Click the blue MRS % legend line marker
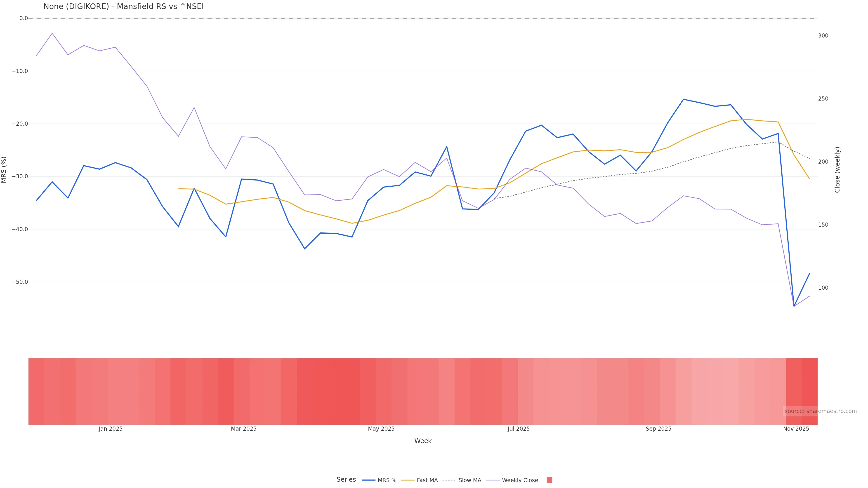Screen dimensions: 868x488 point(369,480)
